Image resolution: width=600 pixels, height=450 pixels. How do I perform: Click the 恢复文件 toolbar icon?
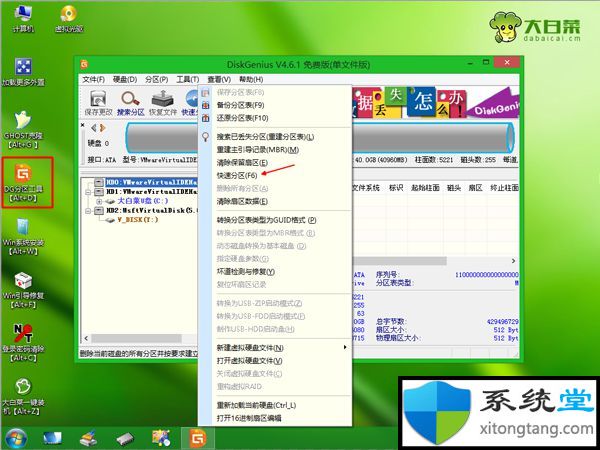click(x=163, y=103)
